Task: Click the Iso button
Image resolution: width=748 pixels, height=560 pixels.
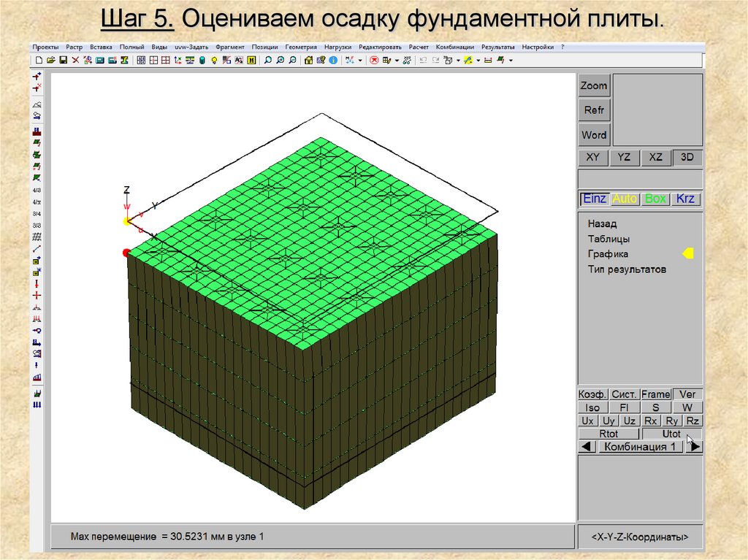Action: [592, 408]
